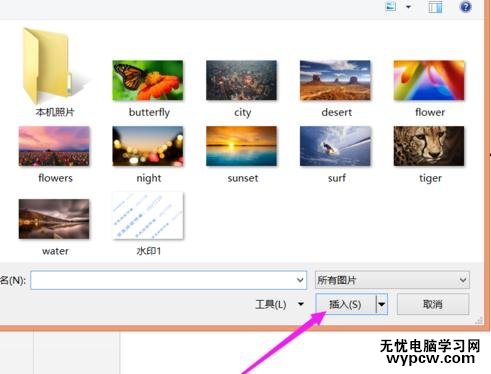Click the 取消 cancel button
Viewport: 491px width, 374px height.
point(433,304)
